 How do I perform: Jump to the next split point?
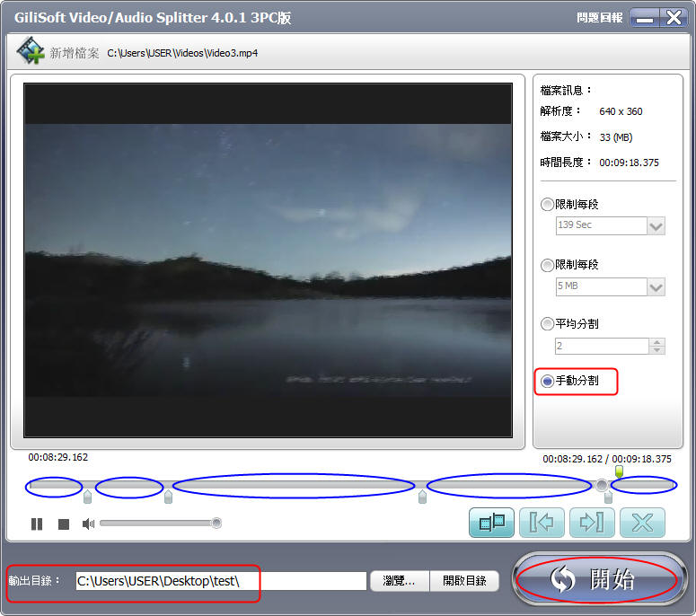pyautogui.click(x=592, y=523)
